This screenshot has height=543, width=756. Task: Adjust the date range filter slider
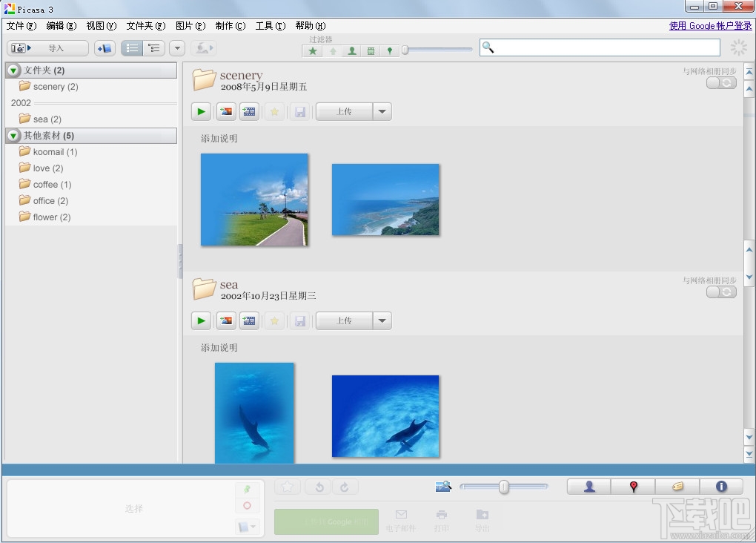coord(405,50)
